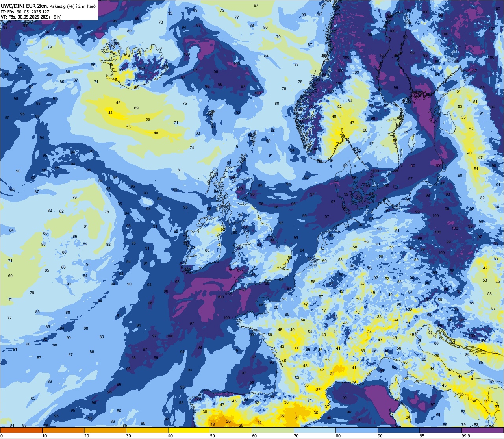
Task: Click the legend tick label '99.9'
Action: [466, 436]
